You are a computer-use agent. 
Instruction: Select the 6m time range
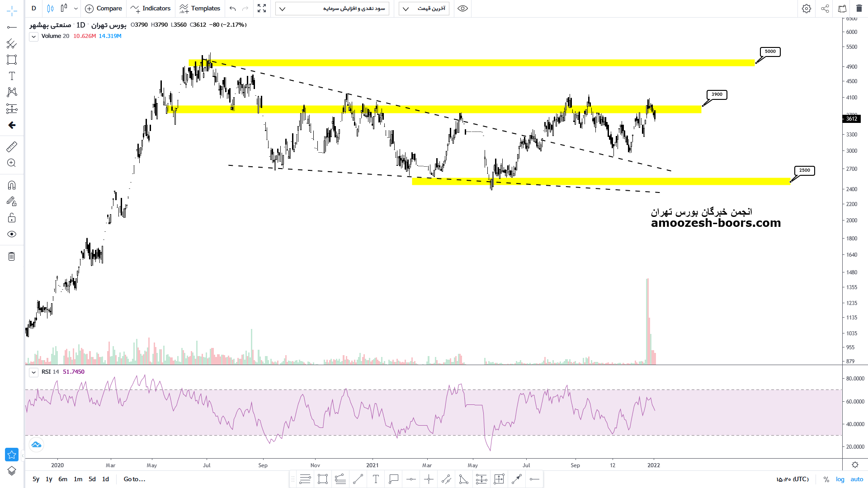(x=63, y=479)
